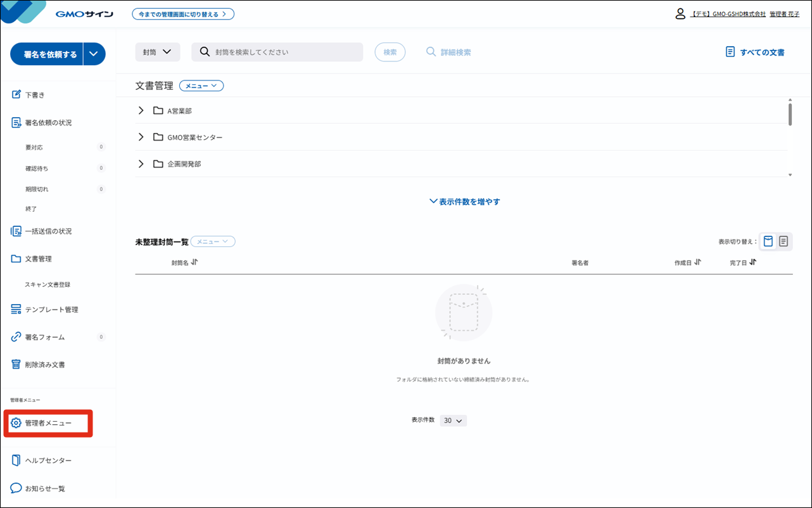Open all documents via the document icon
The image size is (812, 508).
coord(730,52)
